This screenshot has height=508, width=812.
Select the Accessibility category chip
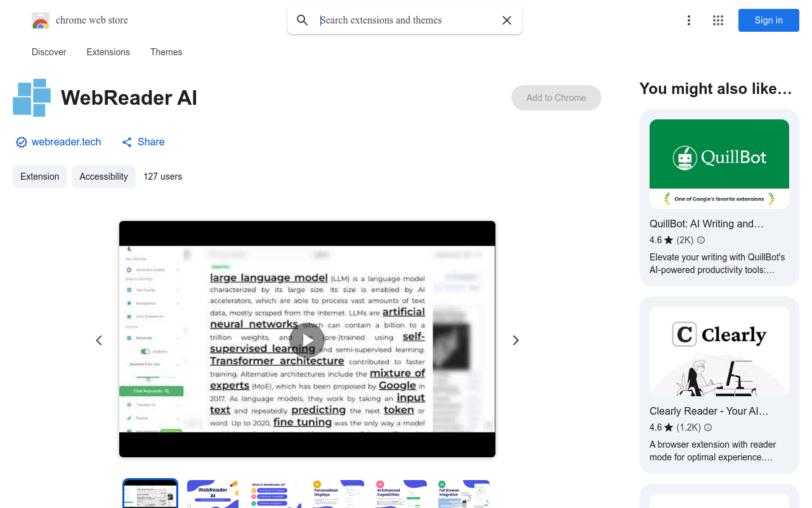click(103, 177)
